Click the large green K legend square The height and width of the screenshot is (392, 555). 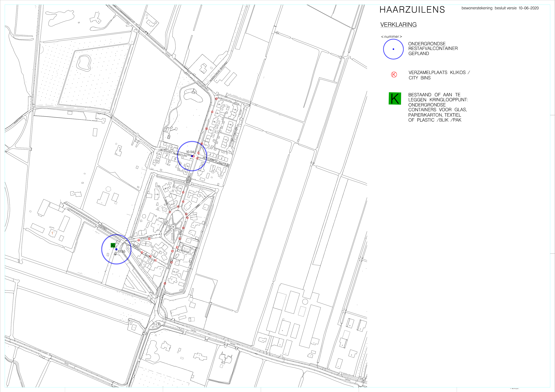pyautogui.click(x=395, y=99)
